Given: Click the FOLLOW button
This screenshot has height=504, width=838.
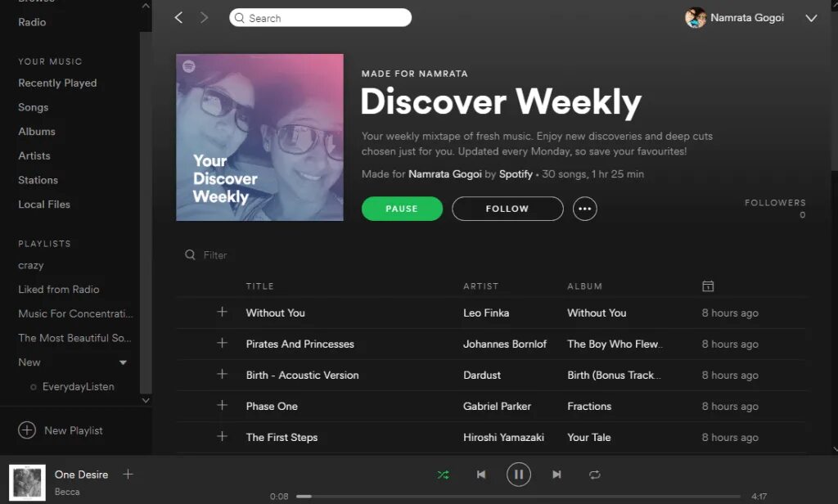Looking at the screenshot, I should click(x=507, y=209).
